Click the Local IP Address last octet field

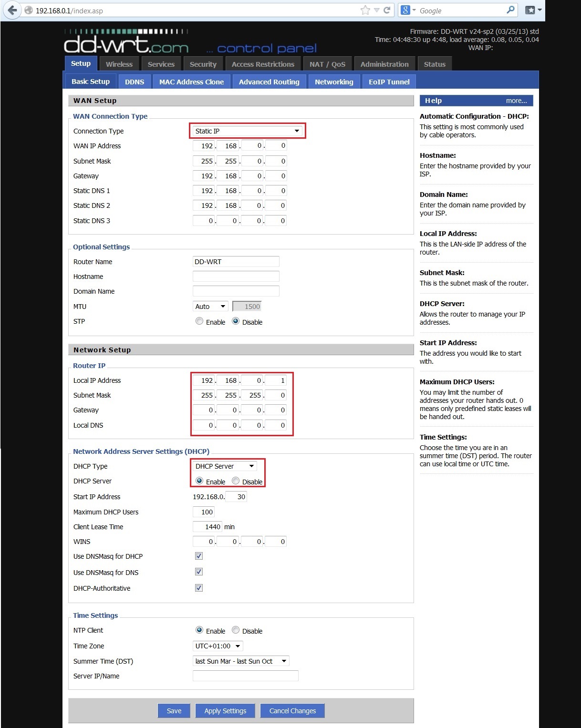tap(276, 380)
